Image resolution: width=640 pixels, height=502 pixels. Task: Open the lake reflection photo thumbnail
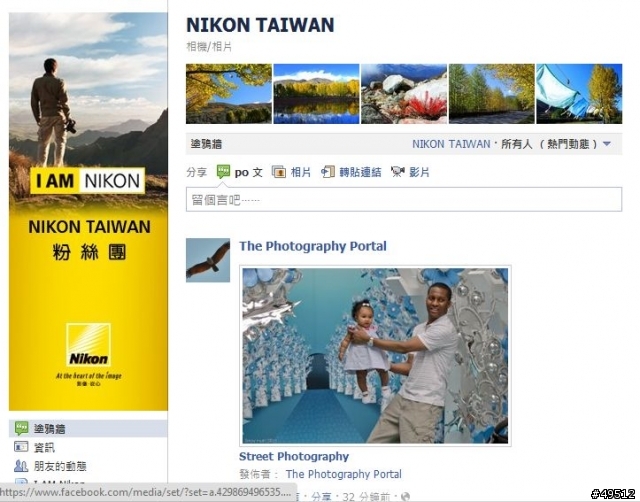pos(316,93)
